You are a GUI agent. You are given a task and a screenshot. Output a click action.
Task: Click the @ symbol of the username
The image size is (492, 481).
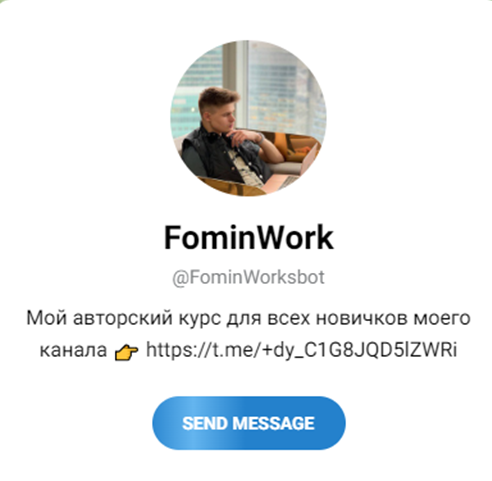pos(180,278)
